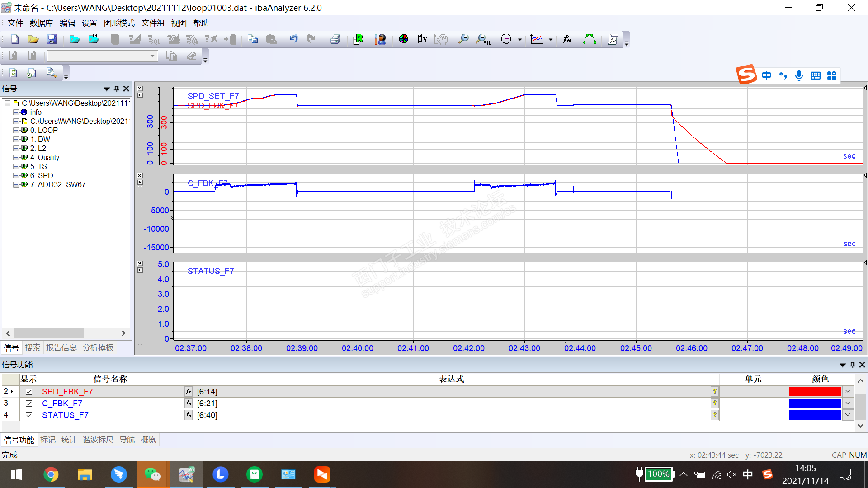Toggle display checkbox for STATUS_F7
Screen dimensions: 868x488
click(x=29, y=415)
